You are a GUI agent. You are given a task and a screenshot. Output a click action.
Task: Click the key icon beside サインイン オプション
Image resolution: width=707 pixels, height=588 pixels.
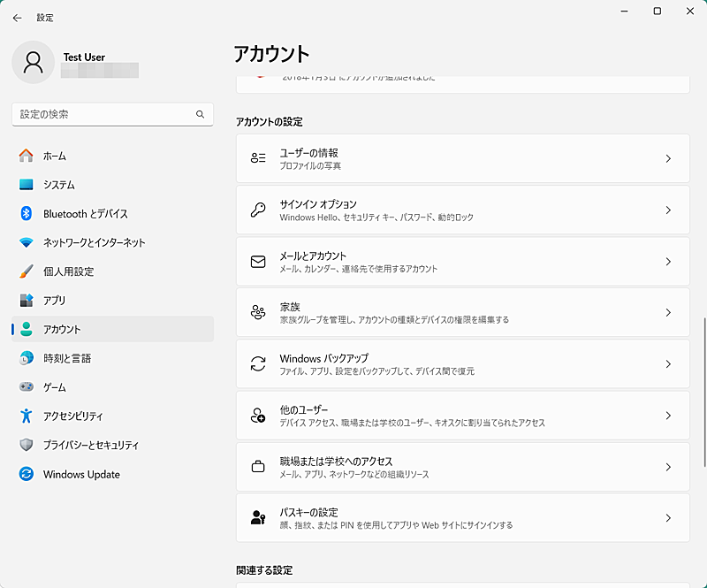(x=256, y=210)
